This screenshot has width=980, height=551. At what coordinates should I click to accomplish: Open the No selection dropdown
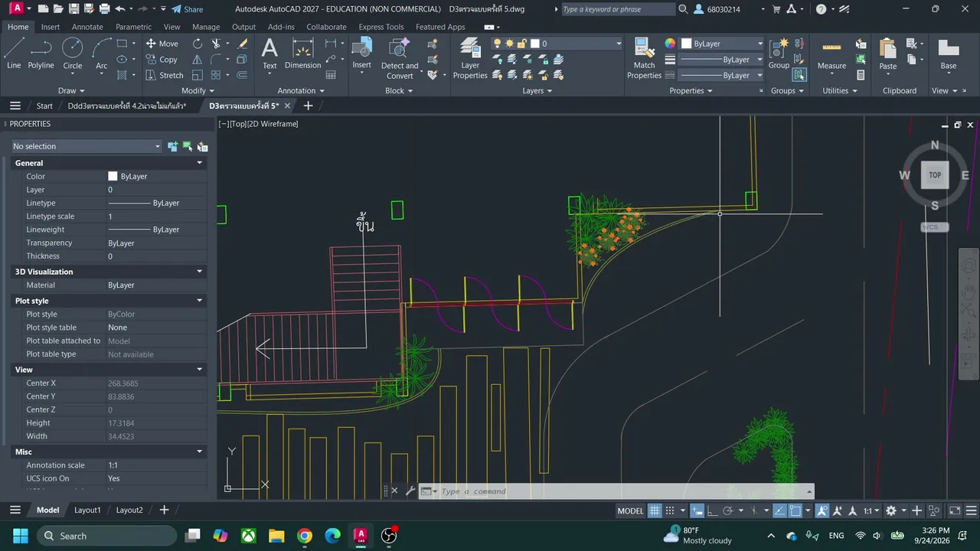click(x=87, y=146)
